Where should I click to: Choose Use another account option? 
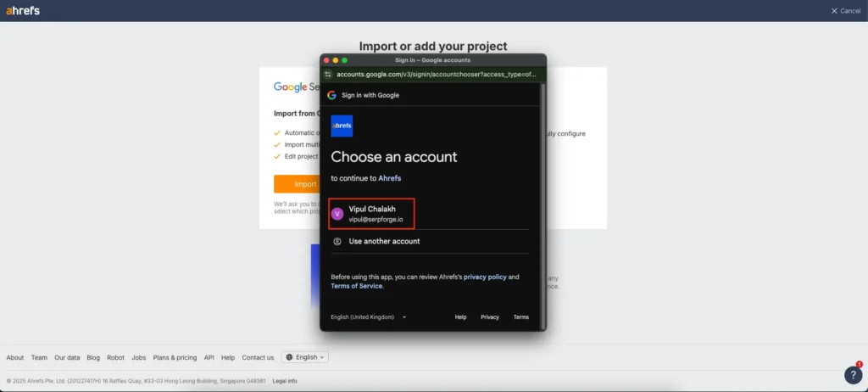[430, 241]
